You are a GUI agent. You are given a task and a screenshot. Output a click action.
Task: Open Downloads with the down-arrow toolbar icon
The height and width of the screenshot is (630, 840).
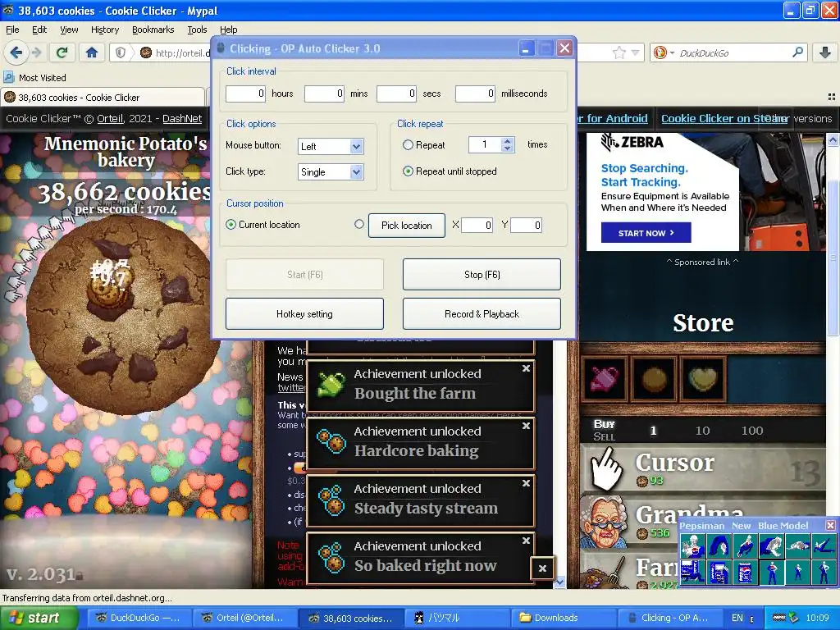(825, 52)
